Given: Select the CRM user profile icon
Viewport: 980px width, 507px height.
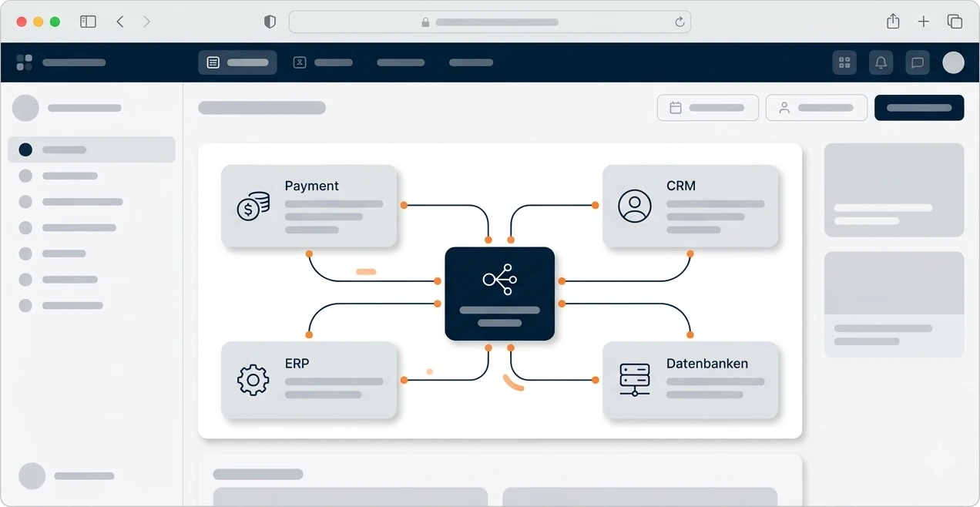Looking at the screenshot, I should coord(635,206).
